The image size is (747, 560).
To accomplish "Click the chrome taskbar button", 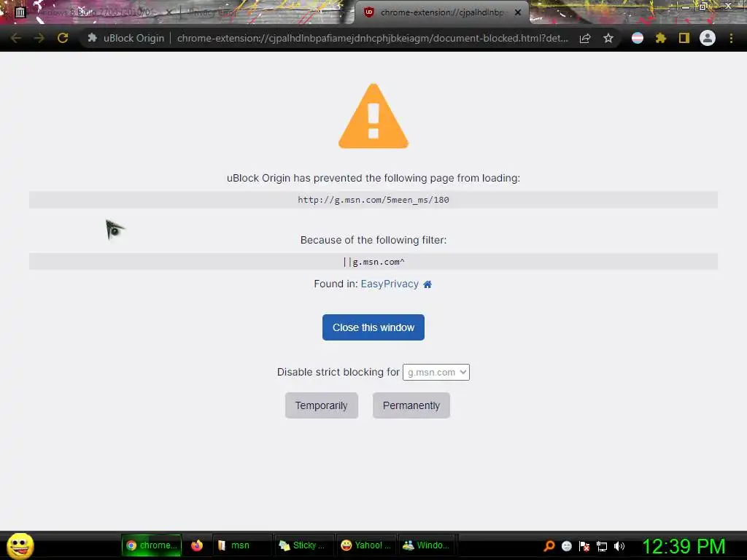I will click(152, 545).
